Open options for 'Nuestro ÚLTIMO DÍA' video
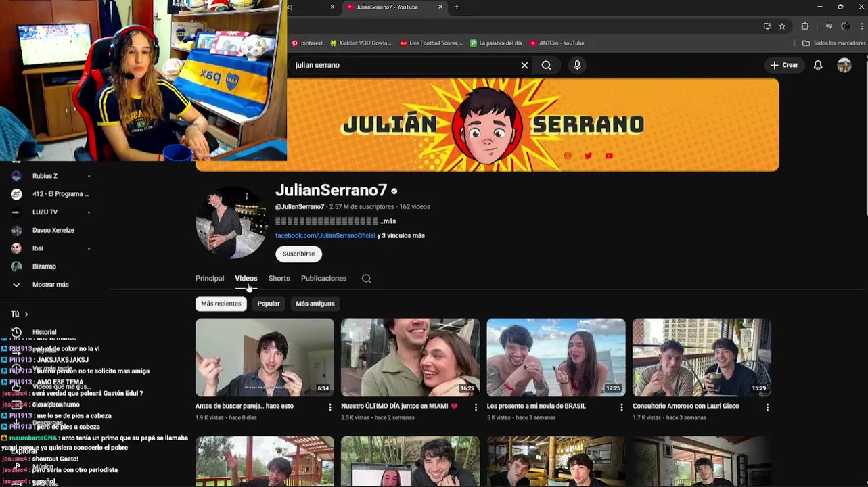The image size is (868, 487). [476, 407]
